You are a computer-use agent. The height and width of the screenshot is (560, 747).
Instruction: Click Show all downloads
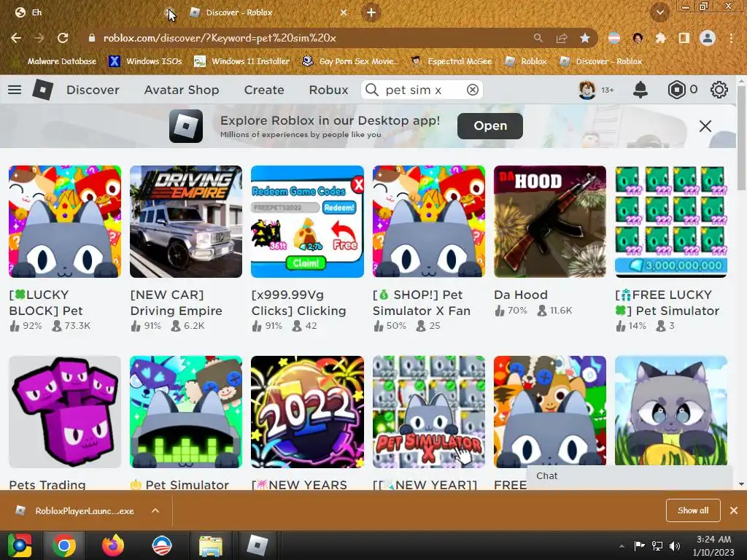click(693, 510)
